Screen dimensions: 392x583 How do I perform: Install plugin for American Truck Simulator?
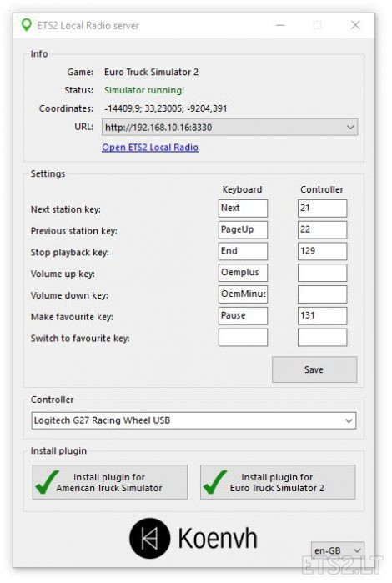(110, 482)
